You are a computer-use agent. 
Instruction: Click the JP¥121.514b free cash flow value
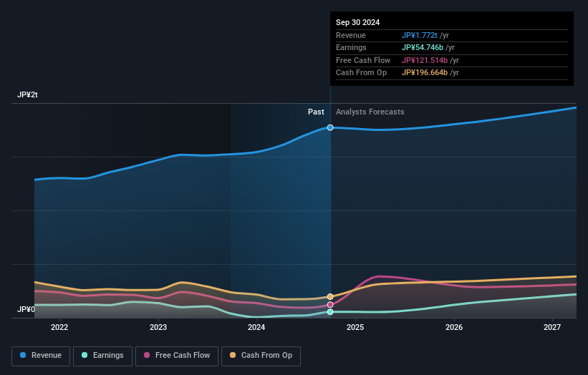click(x=425, y=60)
